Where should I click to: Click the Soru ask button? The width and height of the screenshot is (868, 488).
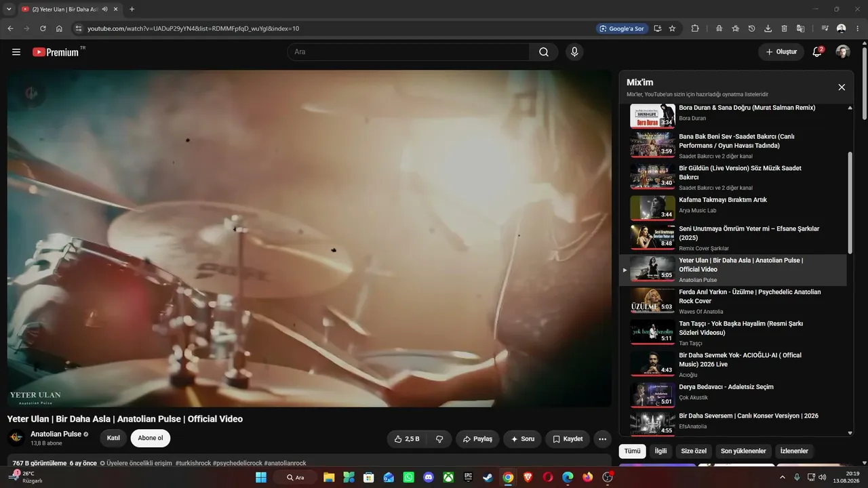(522, 439)
